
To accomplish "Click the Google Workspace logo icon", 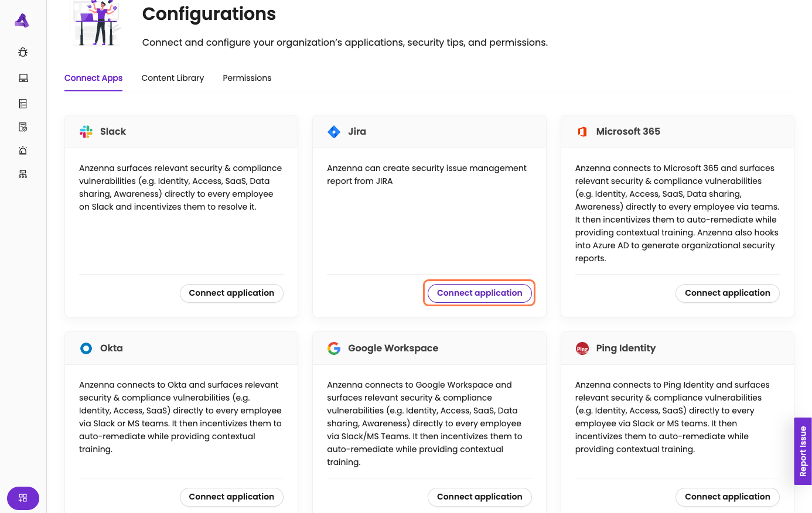I will [334, 348].
